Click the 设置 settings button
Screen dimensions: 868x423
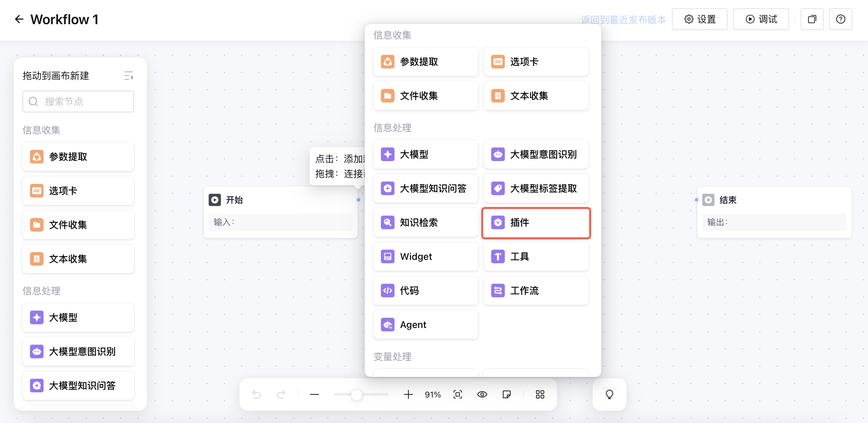pyautogui.click(x=700, y=19)
